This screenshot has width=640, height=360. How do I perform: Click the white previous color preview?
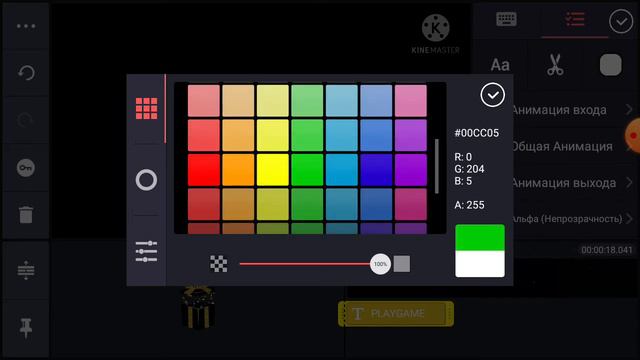[480, 264]
